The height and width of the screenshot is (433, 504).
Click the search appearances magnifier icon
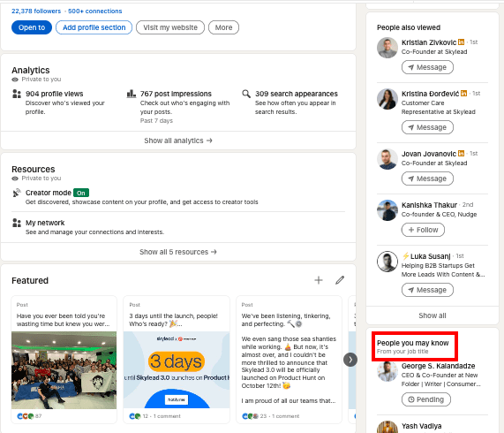click(x=246, y=94)
